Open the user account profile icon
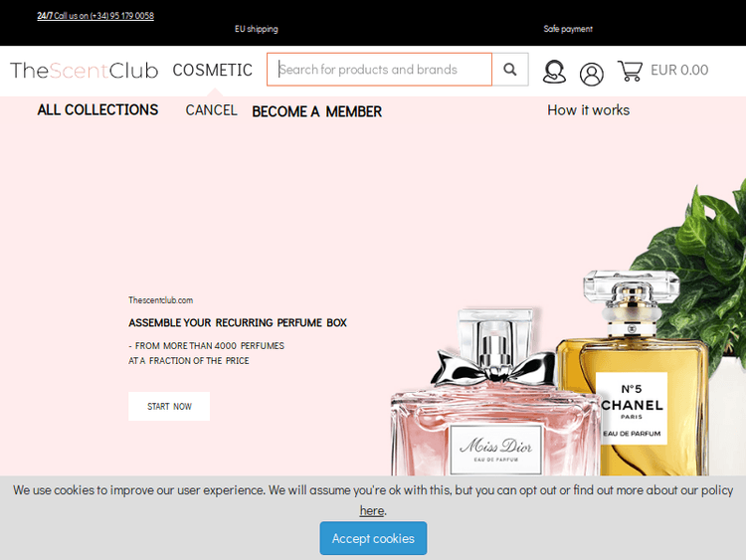This screenshot has width=746, height=560. 592,73
